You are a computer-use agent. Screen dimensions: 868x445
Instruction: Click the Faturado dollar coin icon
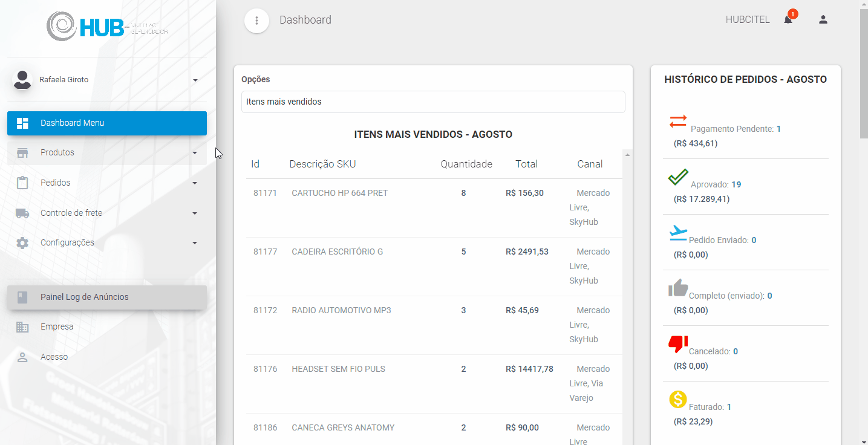coord(678,400)
